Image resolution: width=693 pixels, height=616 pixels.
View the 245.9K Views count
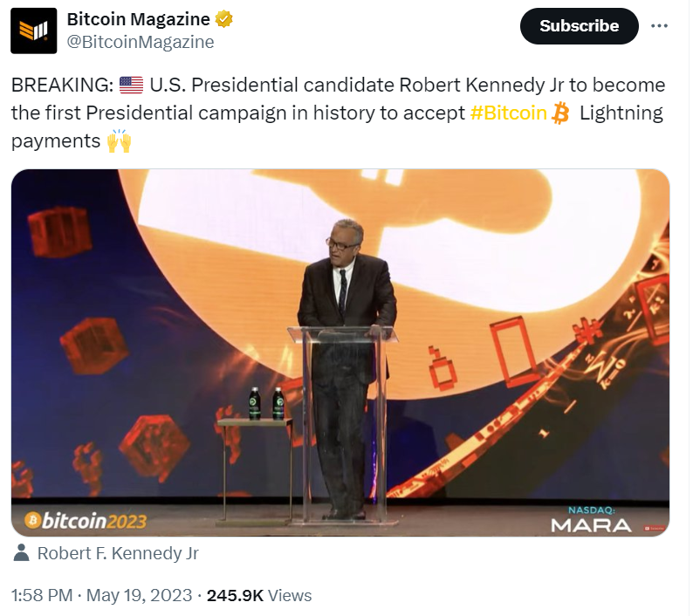click(258, 596)
